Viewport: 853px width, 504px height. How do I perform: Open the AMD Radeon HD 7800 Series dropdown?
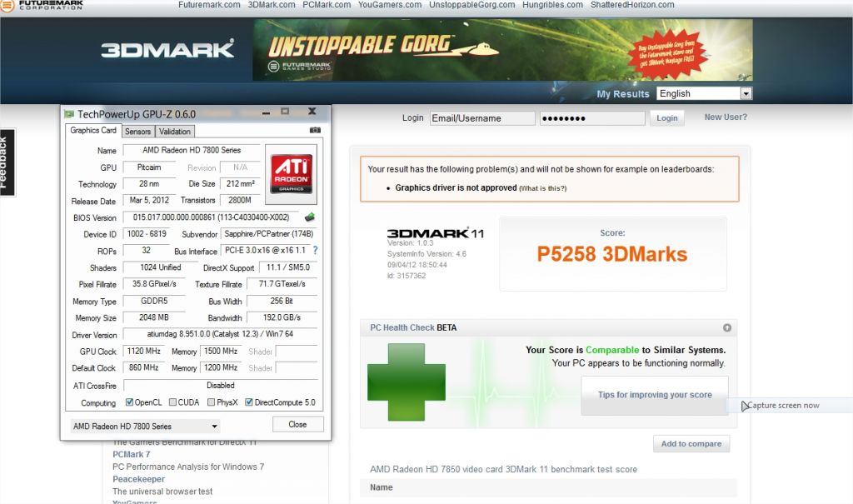click(x=145, y=427)
